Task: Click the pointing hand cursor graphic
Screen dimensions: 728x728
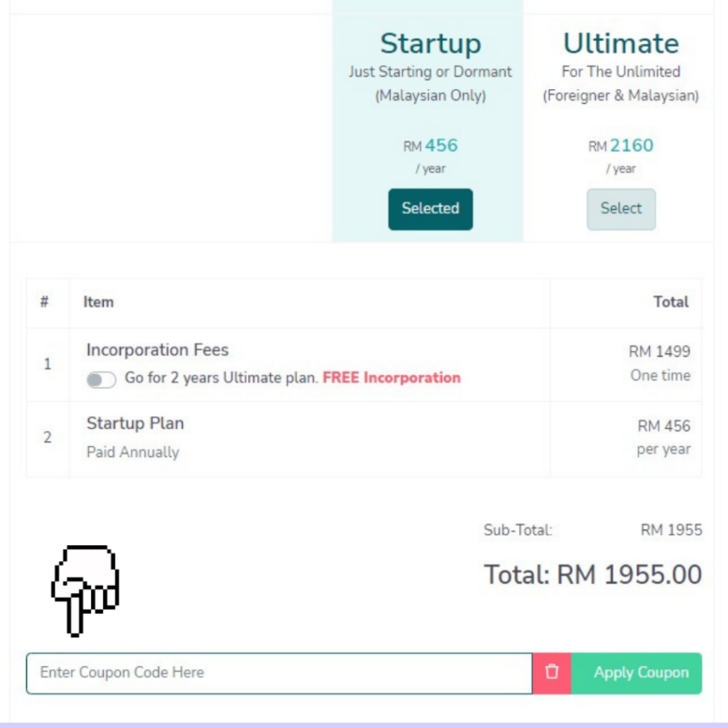Action: [x=85, y=590]
